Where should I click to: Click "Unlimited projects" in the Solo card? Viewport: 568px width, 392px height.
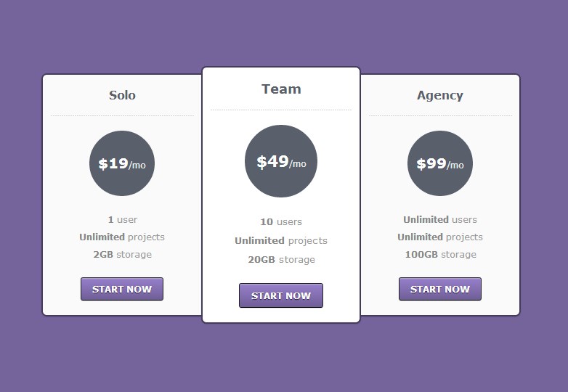pos(122,237)
